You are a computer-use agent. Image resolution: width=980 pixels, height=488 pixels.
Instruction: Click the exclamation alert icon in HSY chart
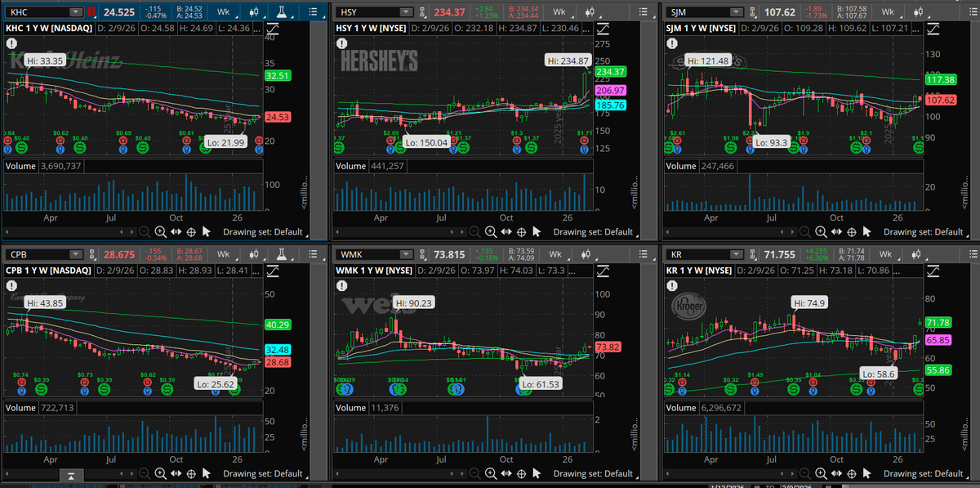coord(342,42)
